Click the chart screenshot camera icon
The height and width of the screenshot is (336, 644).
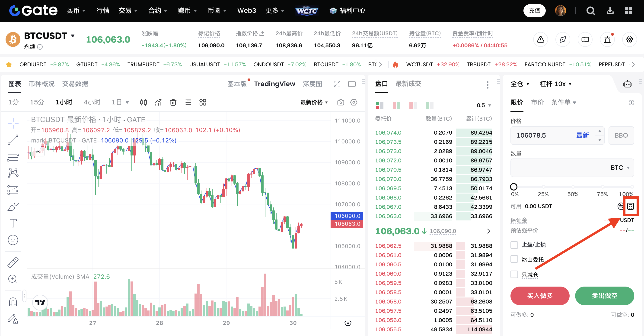click(341, 102)
